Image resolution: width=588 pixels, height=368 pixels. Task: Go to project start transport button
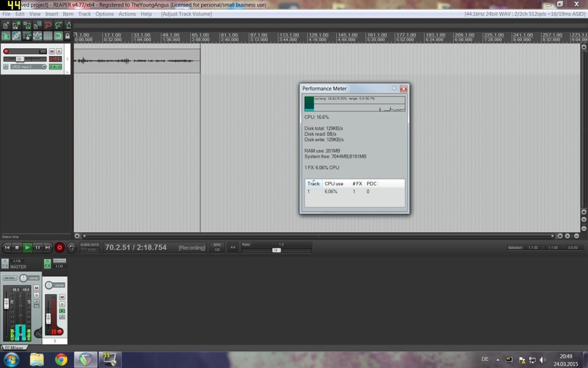click(7, 247)
